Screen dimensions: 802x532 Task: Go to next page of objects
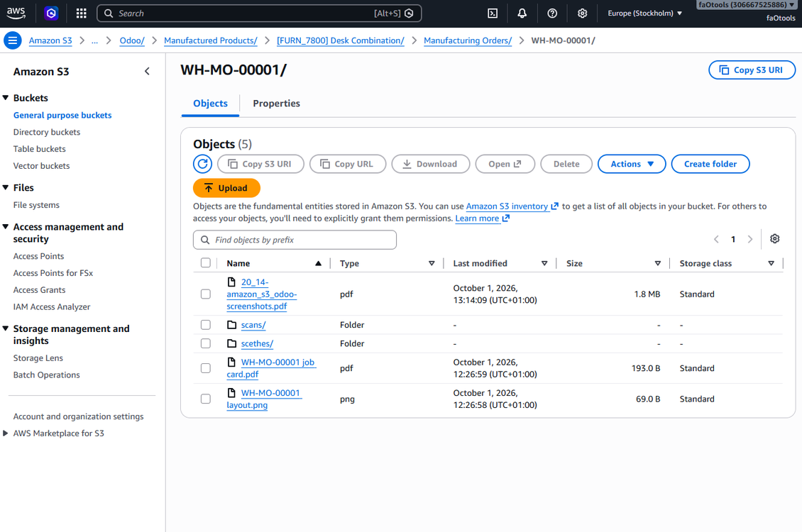749,239
